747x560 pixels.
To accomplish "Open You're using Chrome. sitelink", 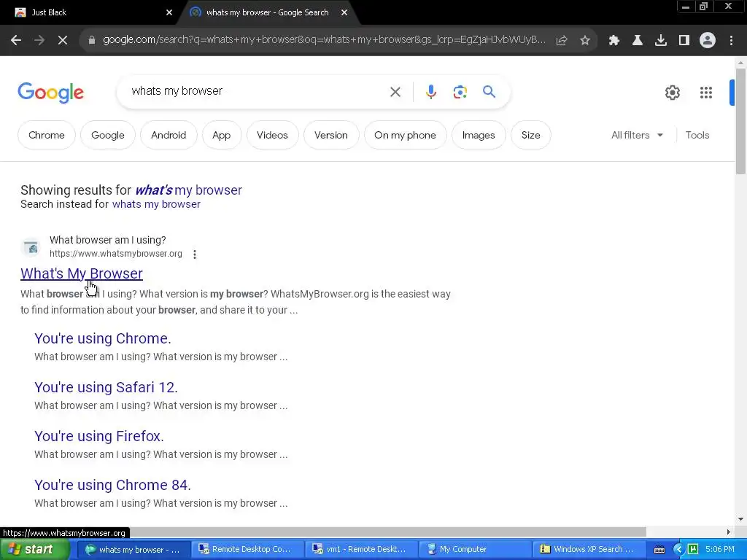I will 102,338.
